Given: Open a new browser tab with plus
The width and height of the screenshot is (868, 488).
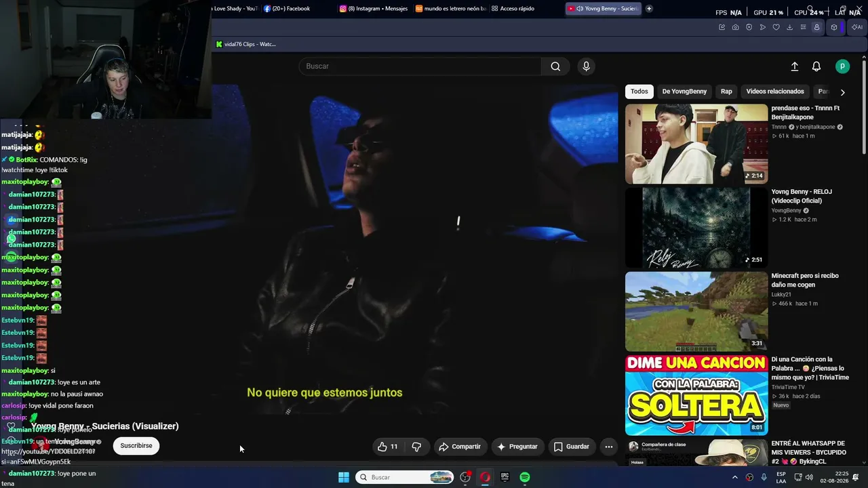Looking at the screenshot, I should point(649,9).
